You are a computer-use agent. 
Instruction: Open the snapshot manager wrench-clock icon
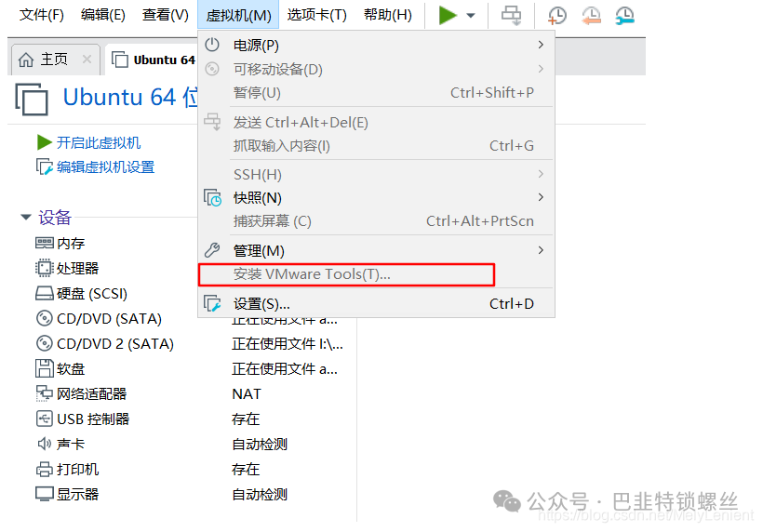[x=624, y=16]
